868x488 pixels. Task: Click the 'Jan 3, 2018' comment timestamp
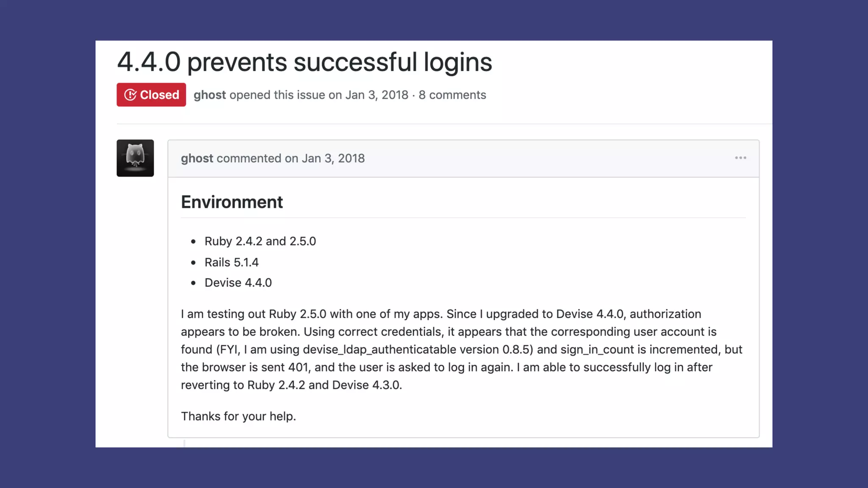click(x=333, y=158)
